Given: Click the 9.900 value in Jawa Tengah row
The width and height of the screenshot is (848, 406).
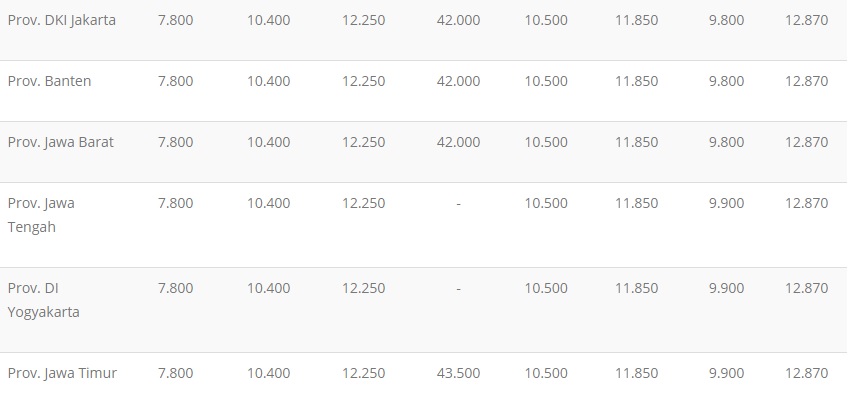Looking at the screenshot, I should point(726,203).
